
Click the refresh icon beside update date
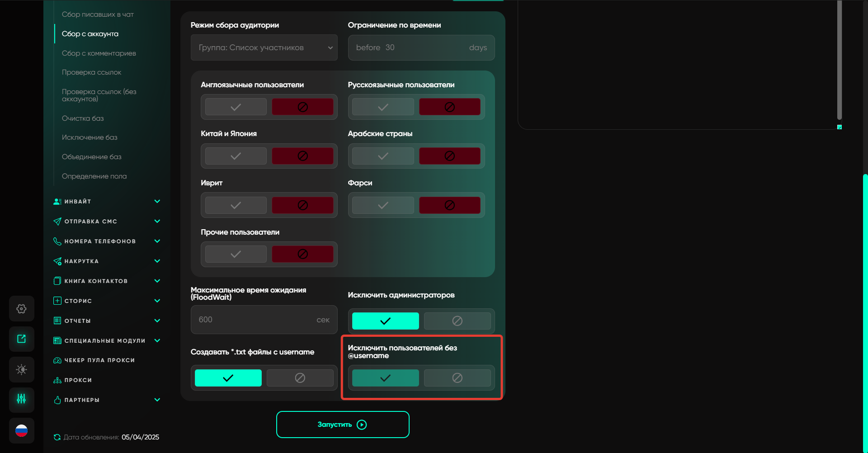click(x=57, y=437)
